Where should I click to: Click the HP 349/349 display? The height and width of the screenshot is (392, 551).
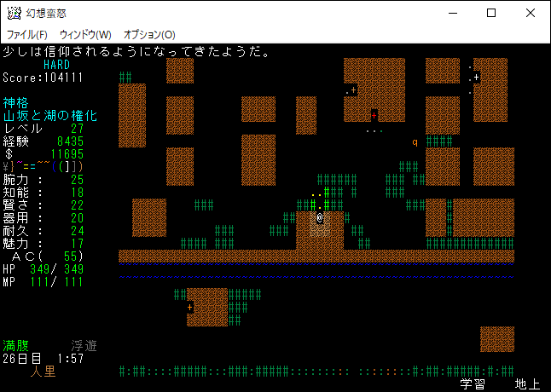43,269
